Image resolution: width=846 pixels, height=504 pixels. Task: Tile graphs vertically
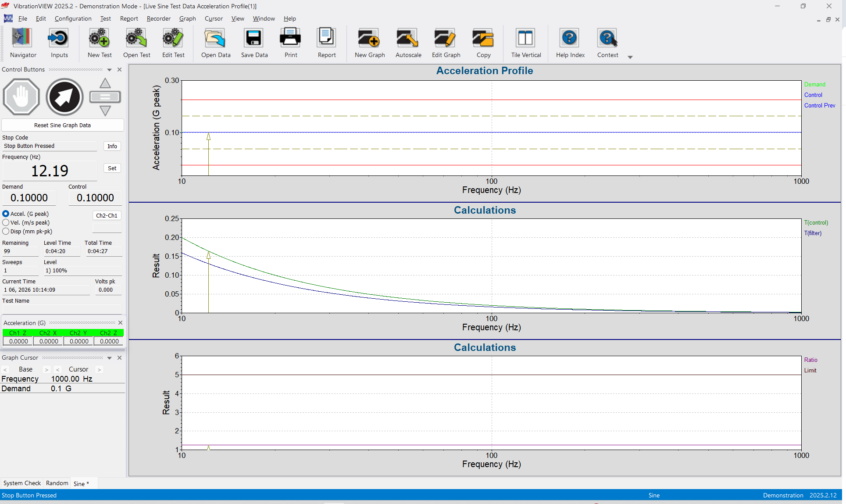(525, 43)
